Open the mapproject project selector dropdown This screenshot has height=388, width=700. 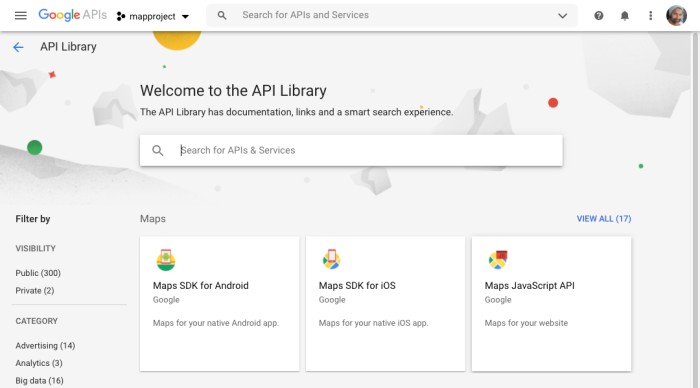(153, 17)
